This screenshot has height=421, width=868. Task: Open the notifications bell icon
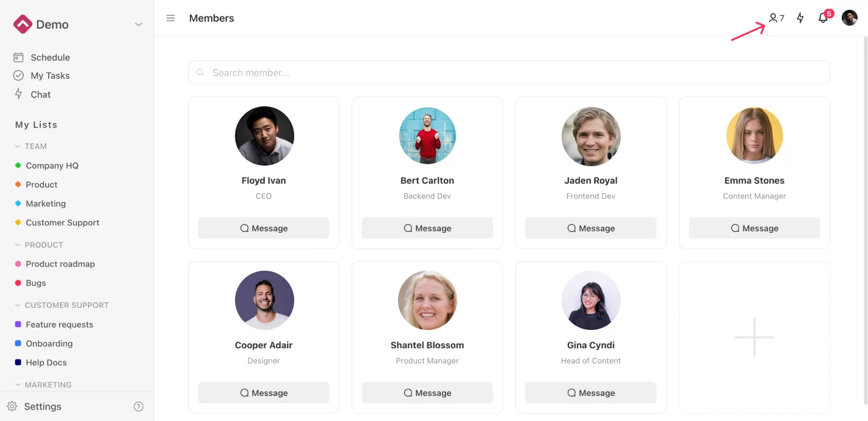tap(823, 18)
